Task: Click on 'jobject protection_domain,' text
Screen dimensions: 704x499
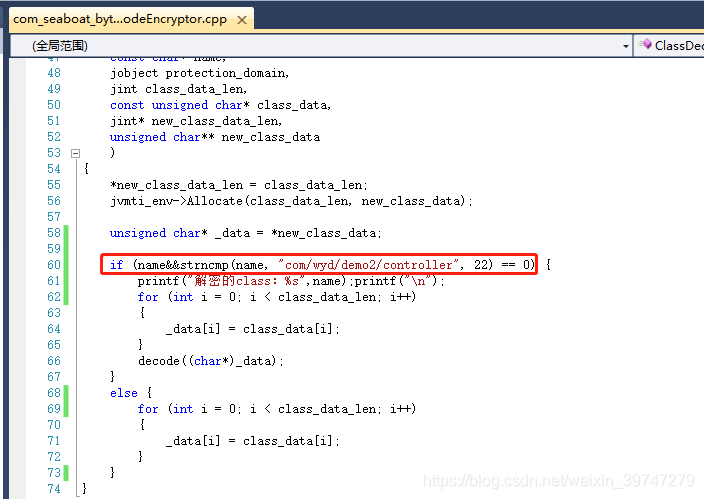Action: (200, 73)
